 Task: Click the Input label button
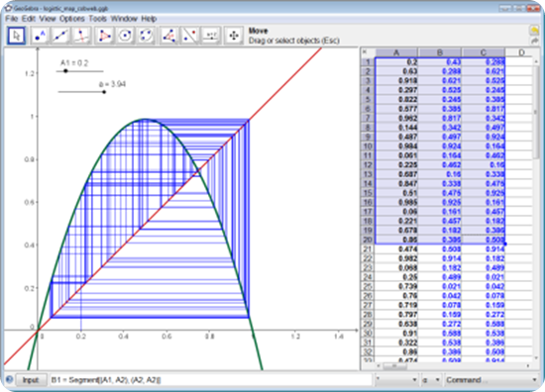[31, 380]
